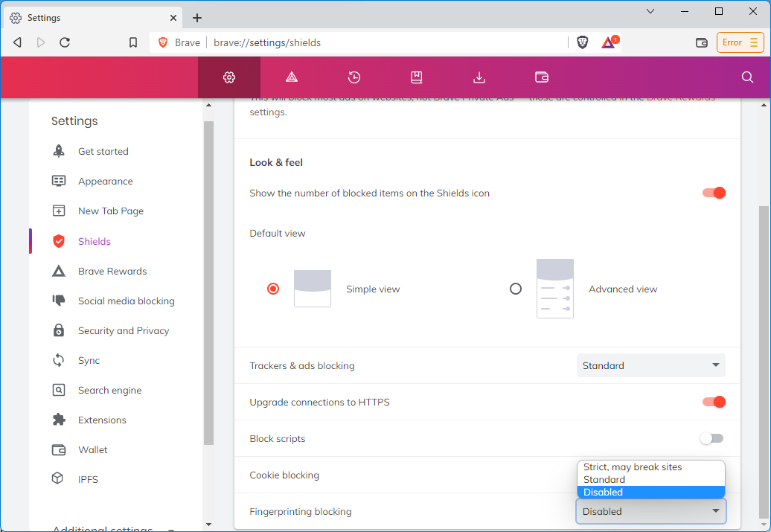Screen dimensions: 771x532
Task: Open the History icon in top toolbar
Action: (354, 77)
